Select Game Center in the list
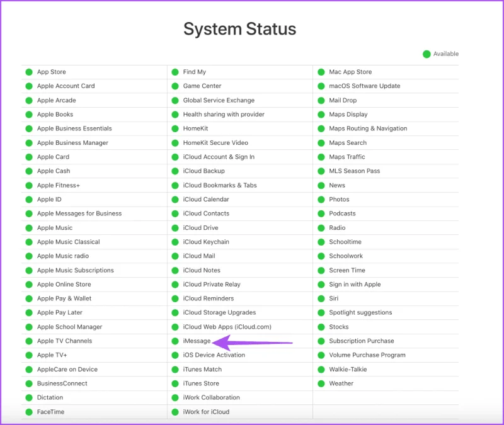Image resolution: width=504 pixels, height=425 pixels. tap(202, 86)
